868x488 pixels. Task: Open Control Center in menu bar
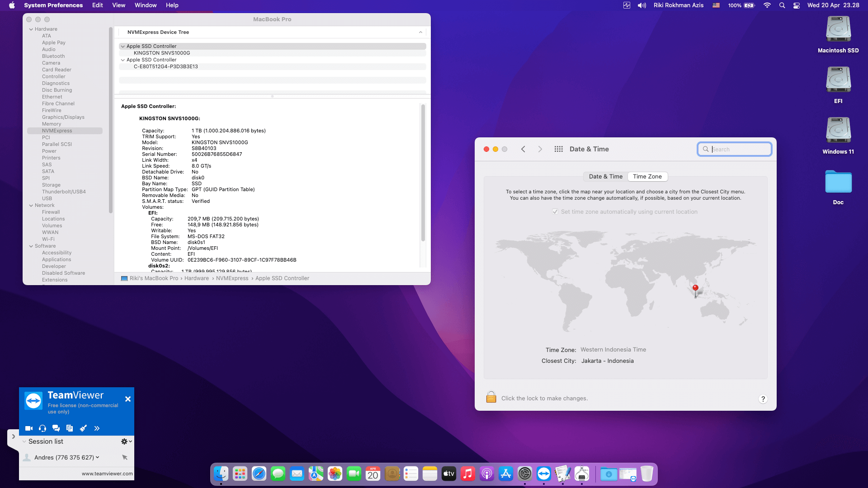[x=797, y=5]
